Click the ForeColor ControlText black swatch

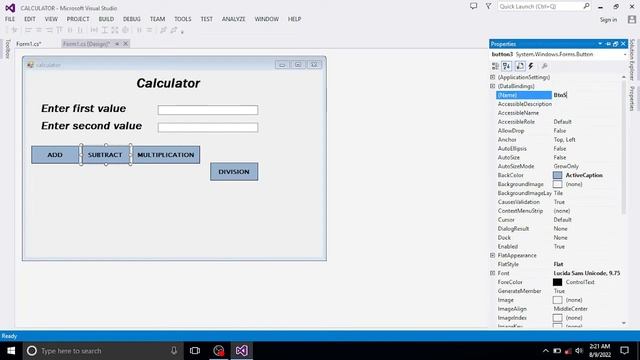(x=557, y=282)
